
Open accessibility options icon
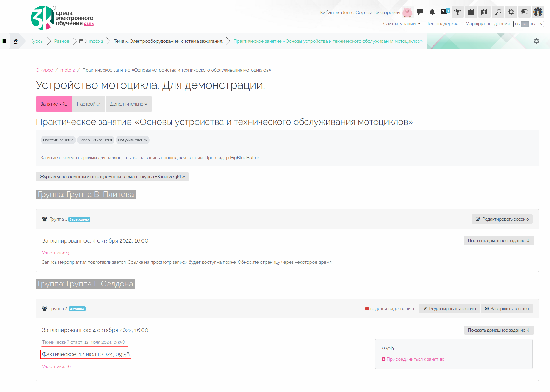pos(538,12)
